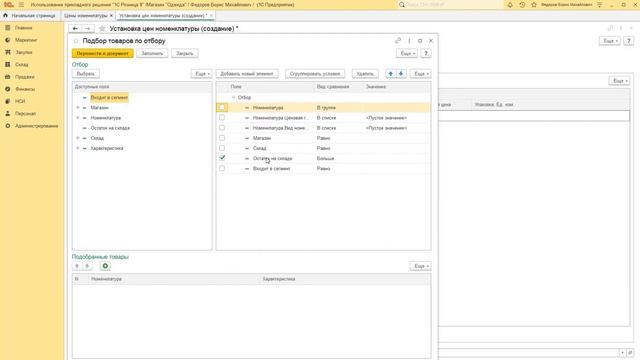Open НСИ section in sidebar
Image resolution: width=640 pixels, height=360 pixels.
(20, 101)
